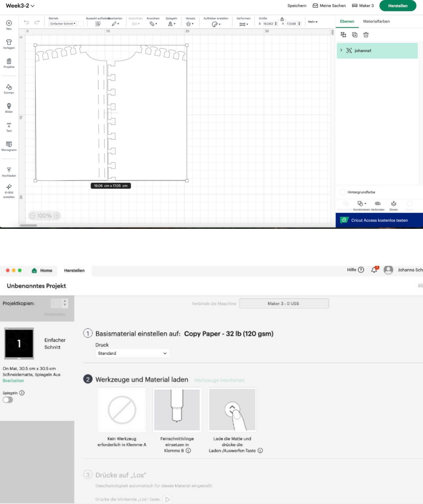Viewport: 423px width, 504px height.
Task: Delete layer using trash icon
Action: [366, 35]
